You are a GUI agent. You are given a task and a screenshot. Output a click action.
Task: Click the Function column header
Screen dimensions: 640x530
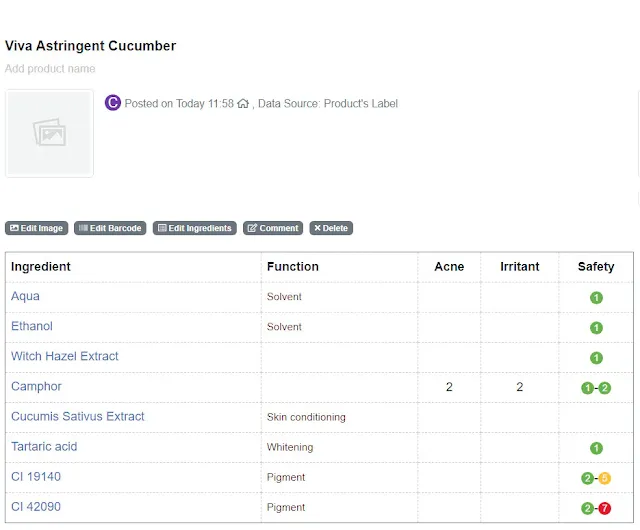pos(293,267)
